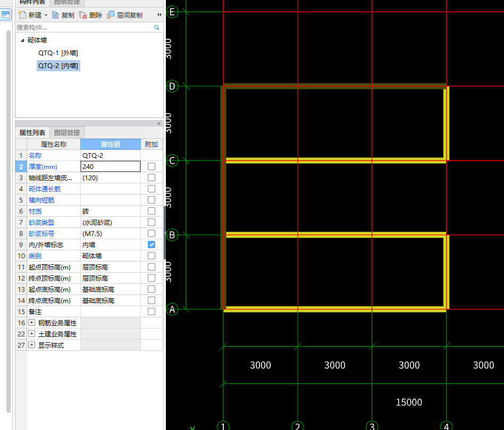Click axis bubble C on drawing
Image resolution: width=504 pixels, height=430 pixels.
(x=172, y=161)
